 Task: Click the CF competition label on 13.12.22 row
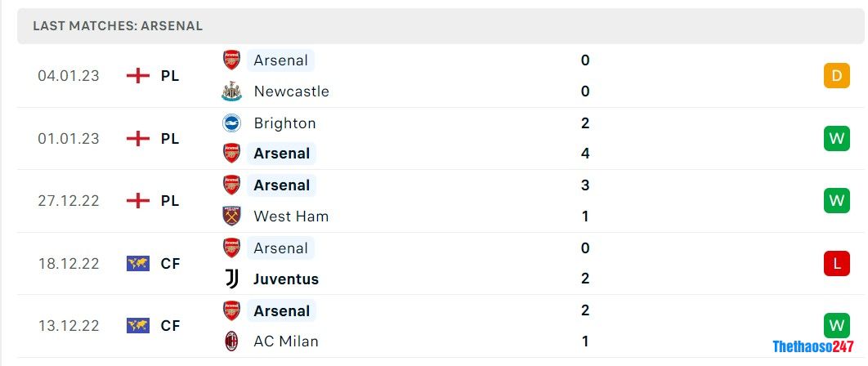tap(170, 326)
